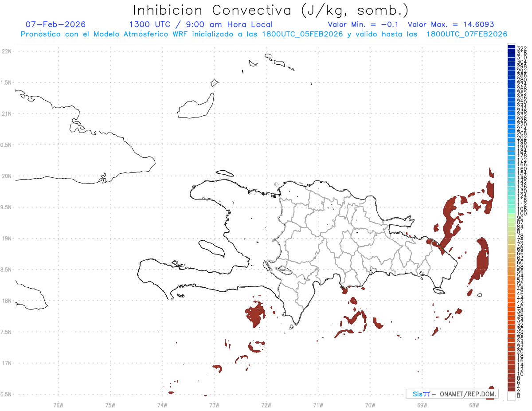Image resolution: width=532 pixels, height=411 pixels.
Task: Click the '322' value on the color scale
Action: point(522,48)
